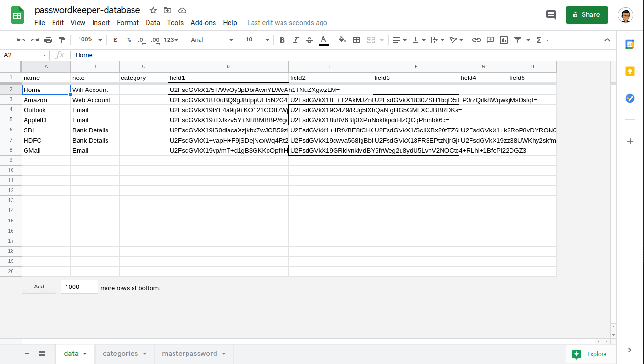Viewport: 644px width, 364px height.
Task: Undo the last edit
Action: [x=21, y=40]
